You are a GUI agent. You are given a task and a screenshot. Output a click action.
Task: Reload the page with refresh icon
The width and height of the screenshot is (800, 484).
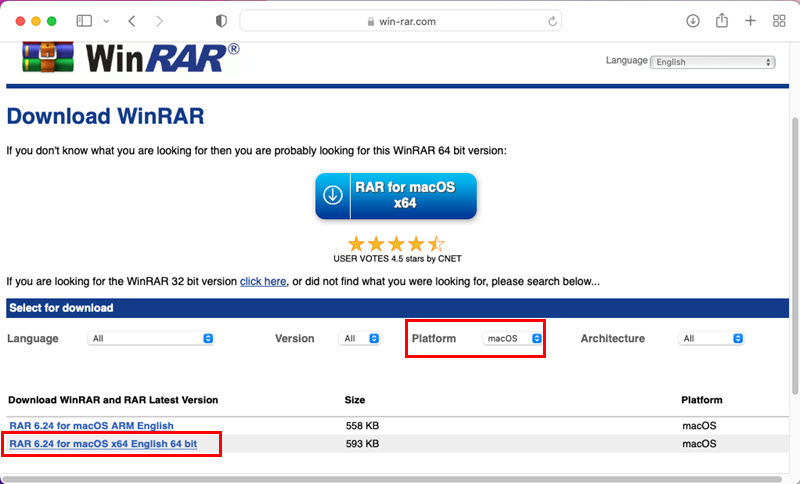pyautogui.click(x=552, y=21)
